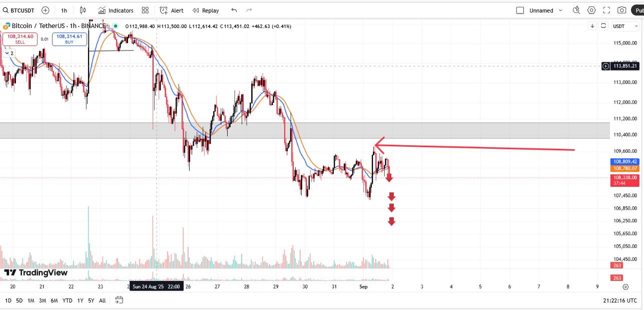Screen dimensions: 644x310
Task: Open quick search lightning icon
Action: (x=576, y=10)
